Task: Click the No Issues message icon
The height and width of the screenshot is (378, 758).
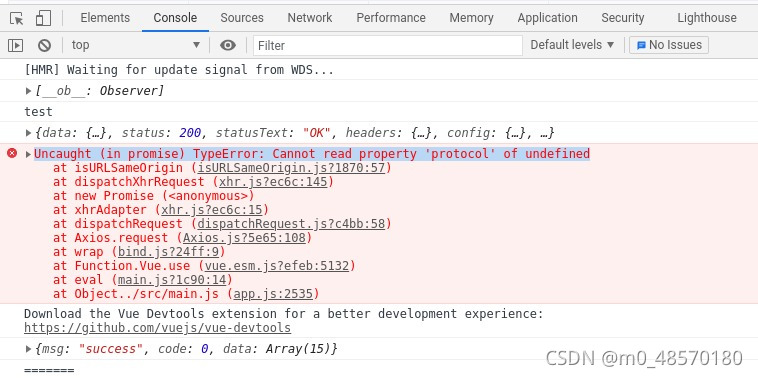Action: (x=641, y=45)
